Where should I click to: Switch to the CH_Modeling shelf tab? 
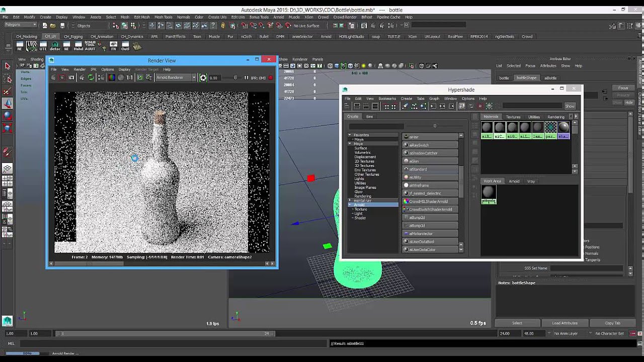point(27,36)
